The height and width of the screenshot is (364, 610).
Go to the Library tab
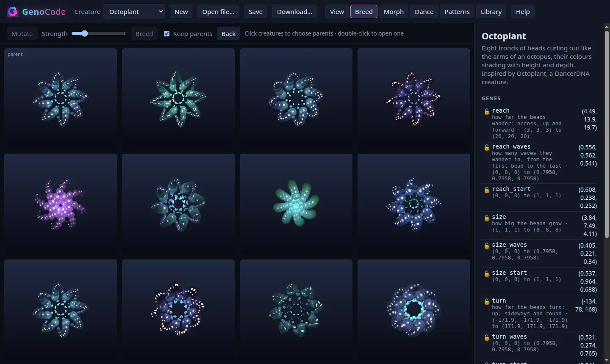[491, 12]
